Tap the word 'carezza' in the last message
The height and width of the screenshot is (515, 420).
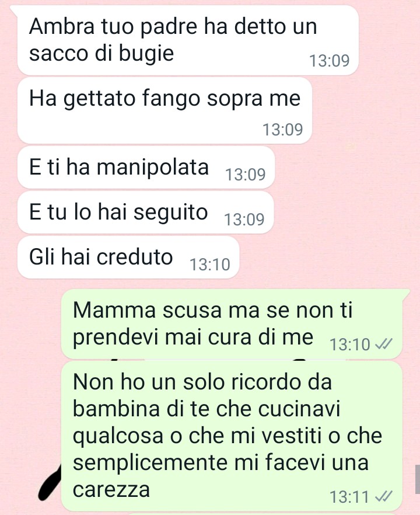click(x=111, y=490)
